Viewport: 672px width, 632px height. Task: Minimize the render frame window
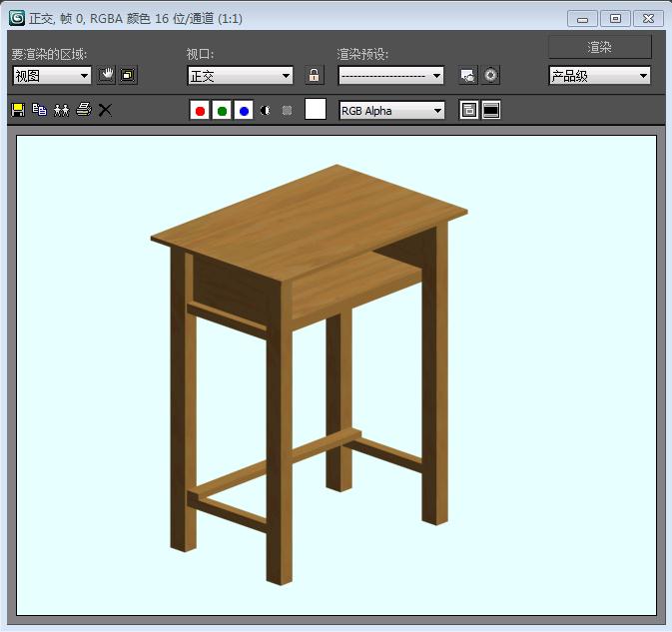pyautogui.click(x=582, y=19)
